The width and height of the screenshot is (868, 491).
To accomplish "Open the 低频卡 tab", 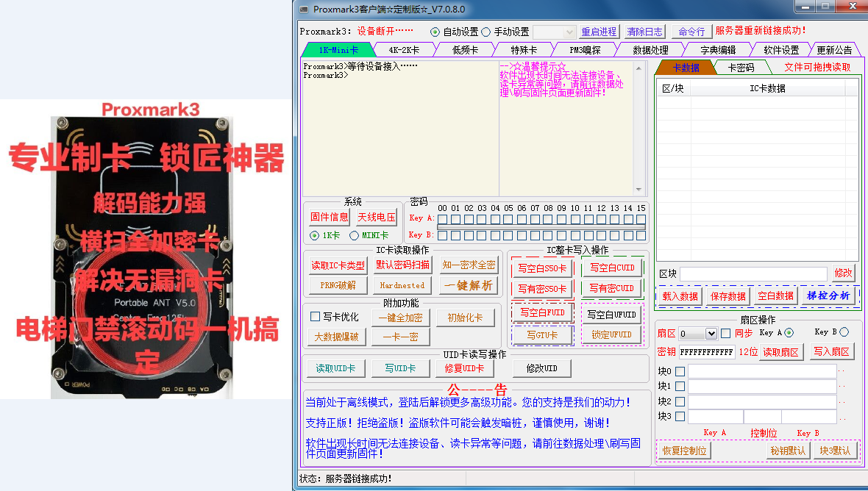I will point(465,50).
